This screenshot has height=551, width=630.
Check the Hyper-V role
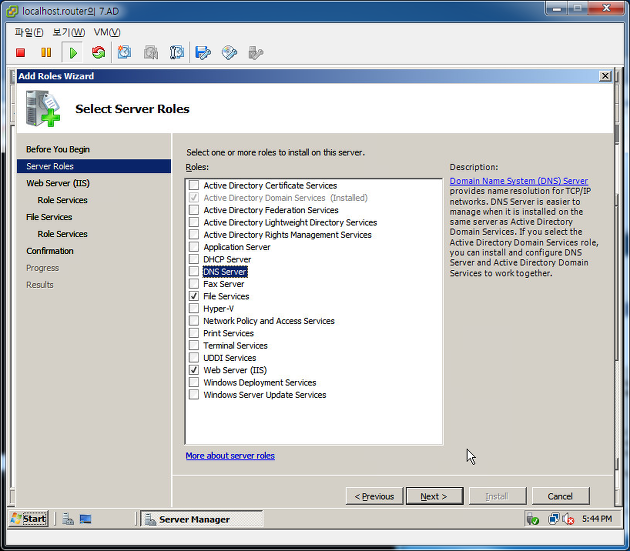click(194, 309)
